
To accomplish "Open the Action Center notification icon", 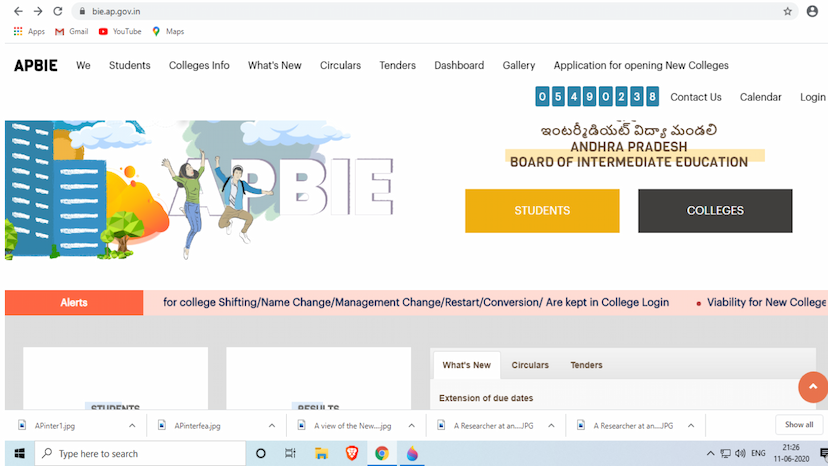I will coord(823,453).
